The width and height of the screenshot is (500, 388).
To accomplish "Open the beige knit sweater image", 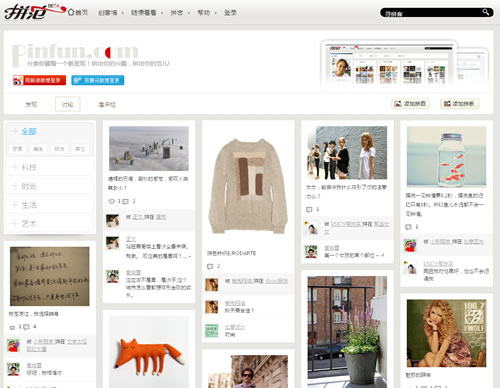I will [248, 186].
